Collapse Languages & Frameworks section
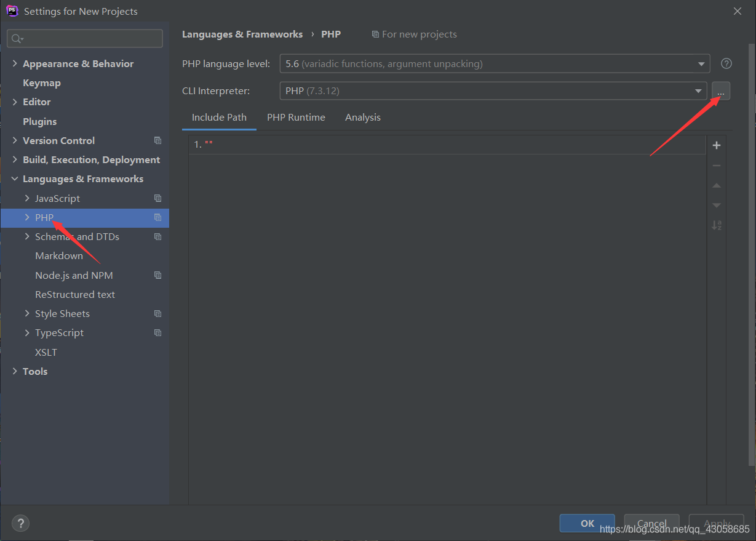756x541 pixels. click(x=15, y=178)
